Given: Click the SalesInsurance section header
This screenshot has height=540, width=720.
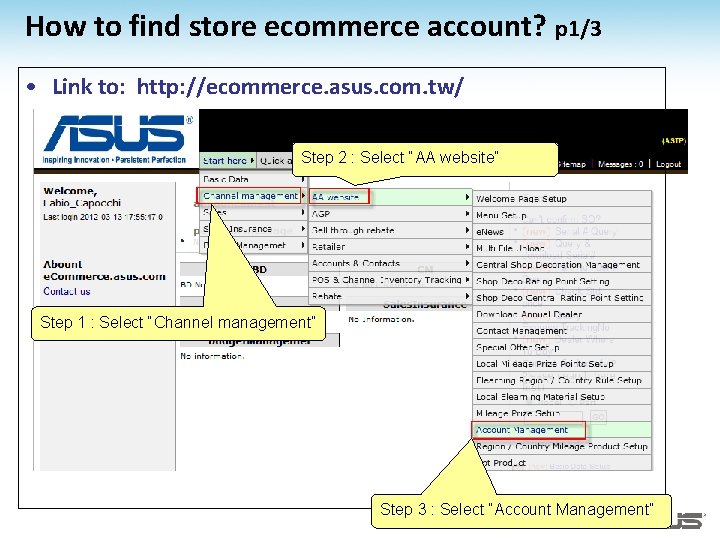Looking at the screenshot, I should click(425, 305).
